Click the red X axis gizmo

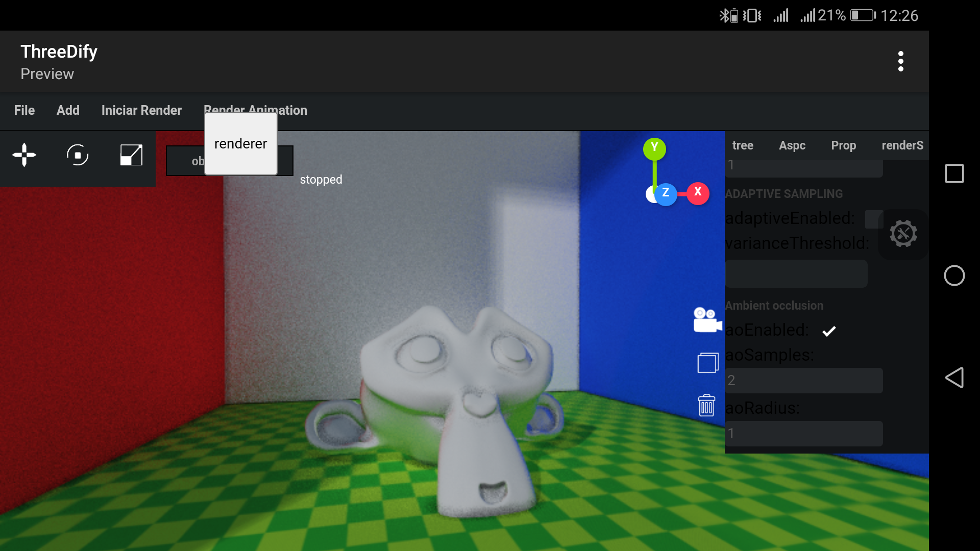698,193
